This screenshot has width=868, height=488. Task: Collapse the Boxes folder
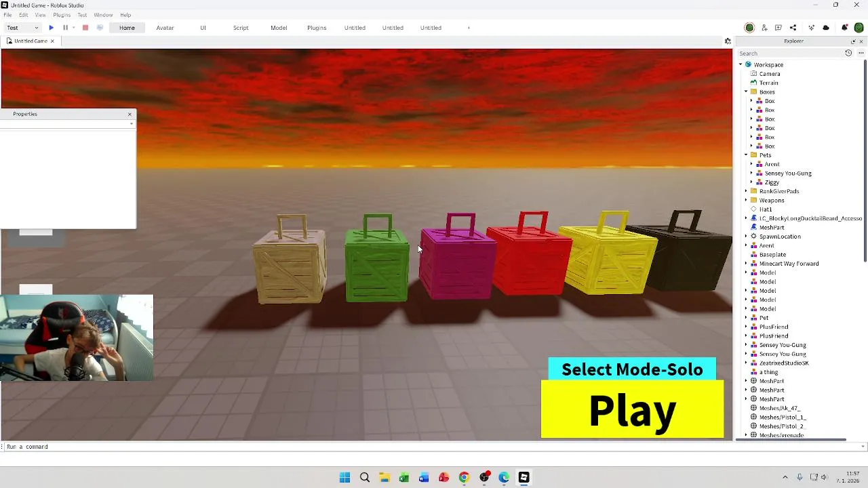click(746, 92)
